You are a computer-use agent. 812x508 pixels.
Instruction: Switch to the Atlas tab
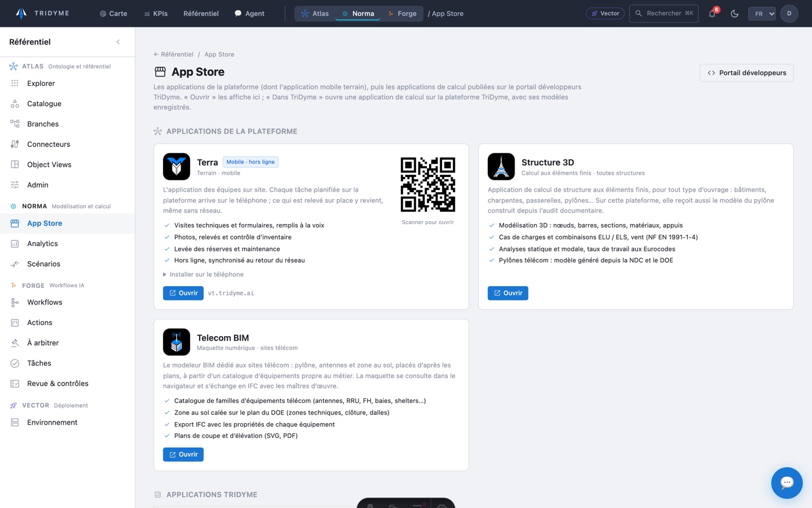tap(315, 13)
